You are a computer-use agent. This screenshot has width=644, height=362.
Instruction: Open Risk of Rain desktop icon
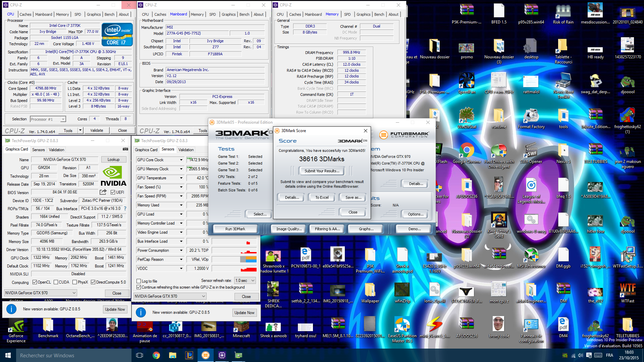pyautogui.click(x=563, y=14)
